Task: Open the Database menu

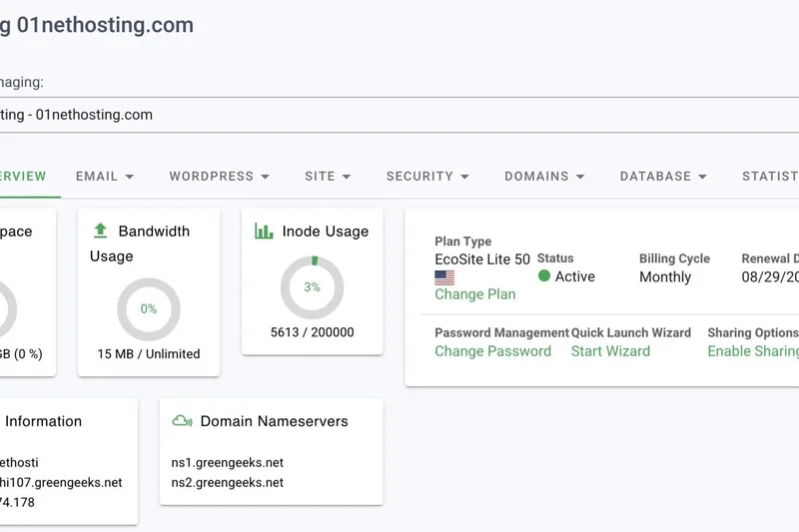Action: [x=663, y=177]
